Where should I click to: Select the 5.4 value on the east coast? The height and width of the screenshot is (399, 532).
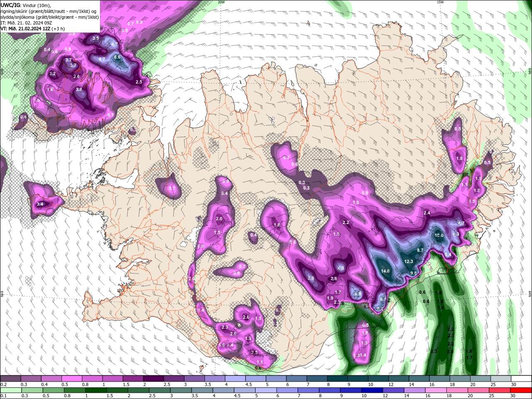tap(448, 255)
